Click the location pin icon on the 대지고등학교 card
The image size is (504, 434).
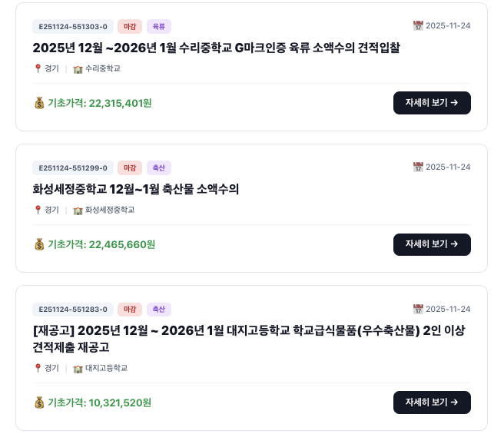38,368
